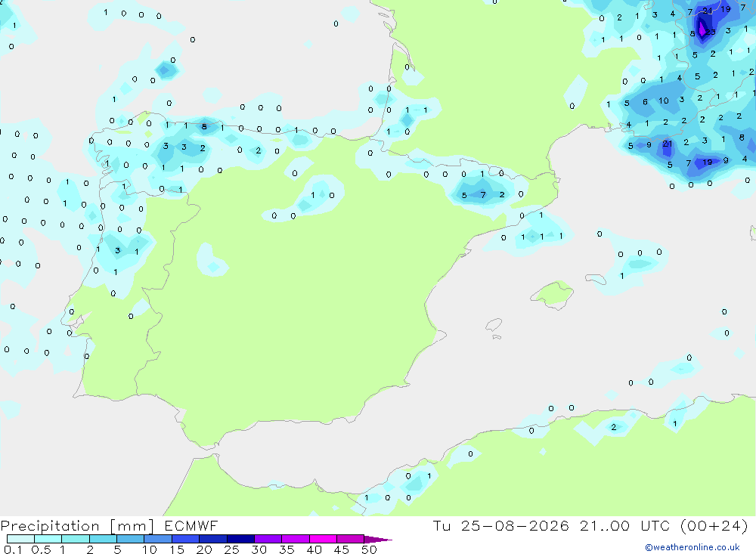
Task: Select the darkest navy 25–30 mm legend swatch
Action: (240, 539)
